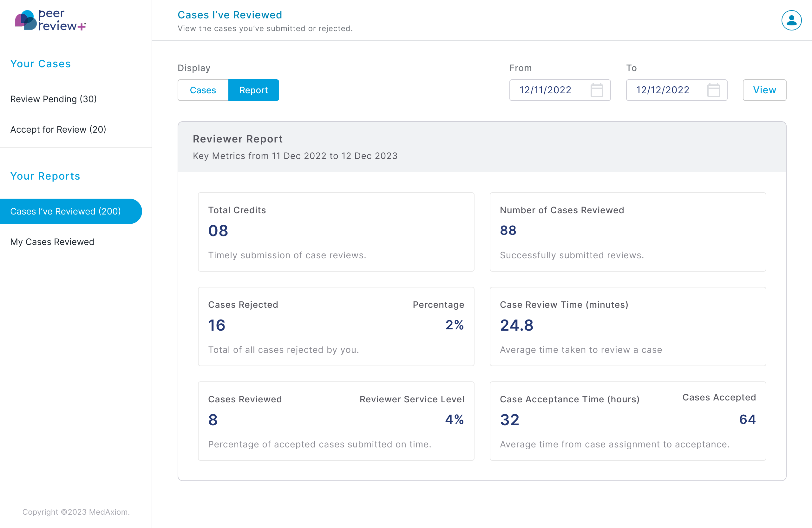This screenshot has width=812, height=528.
Task: Open the calendar picker for From date
Action: pyautogui.click(x=597, y=90)
